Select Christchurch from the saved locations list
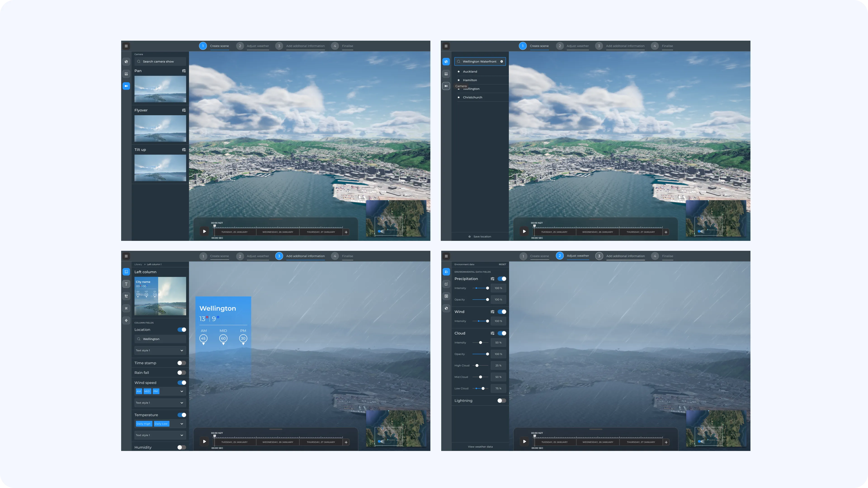The image size is (868, 488). coord(472,97)
